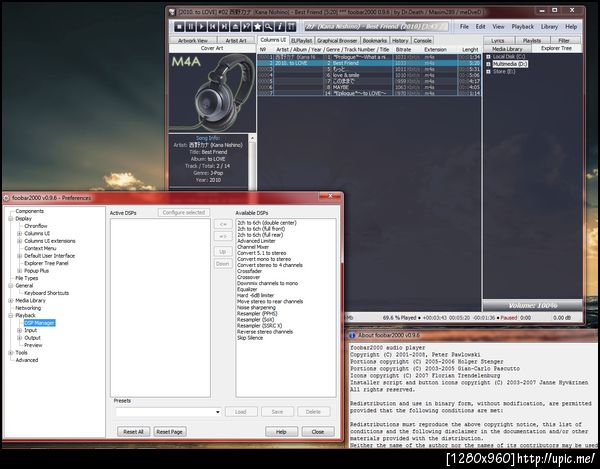This screenshot has width=600, height=469.
Task: Open the History tab
Action: 400,41
